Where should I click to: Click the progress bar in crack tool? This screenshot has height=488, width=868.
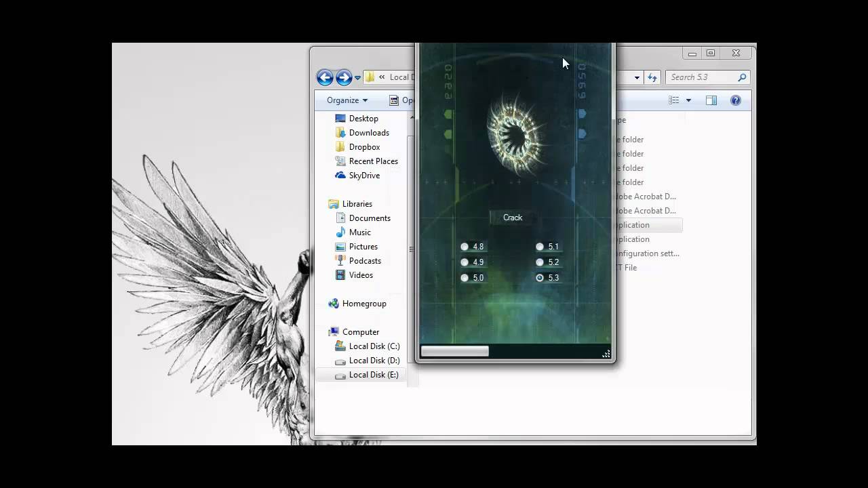pyautogui.click(x=454, y=351)
